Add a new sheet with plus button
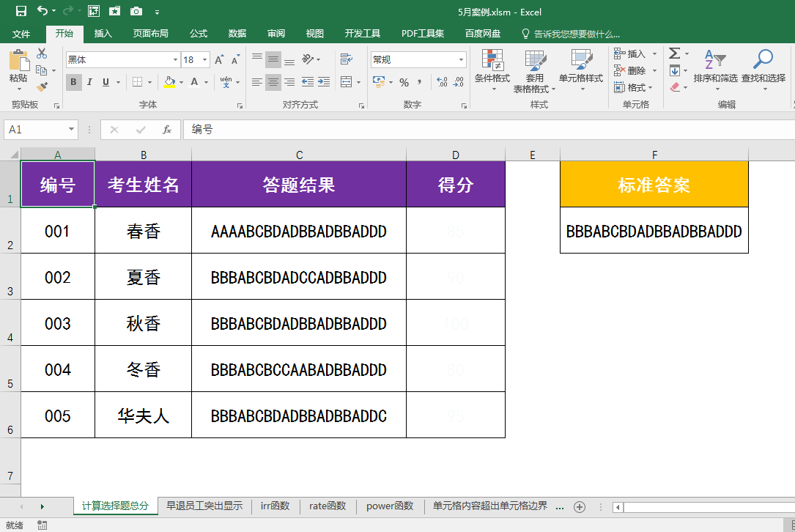The height and width of the screenshot is (532, 795). tap(580, 507)
